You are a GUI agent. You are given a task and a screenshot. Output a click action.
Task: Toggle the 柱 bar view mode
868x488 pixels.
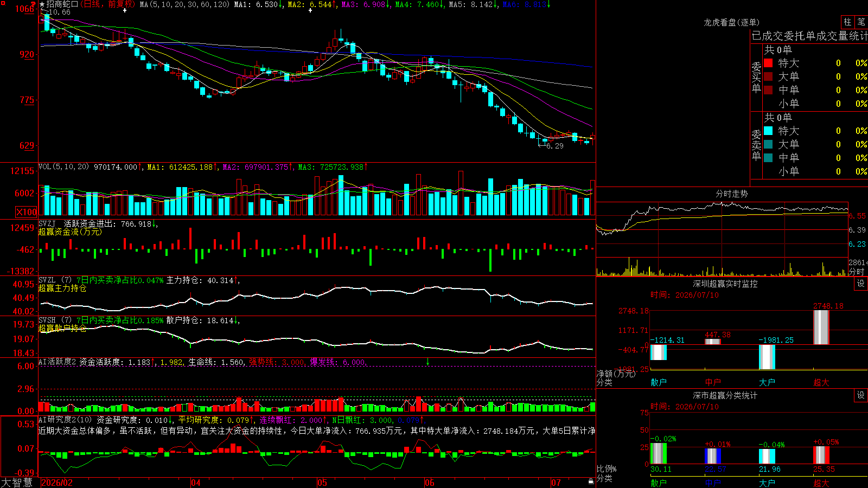point(847,22)
